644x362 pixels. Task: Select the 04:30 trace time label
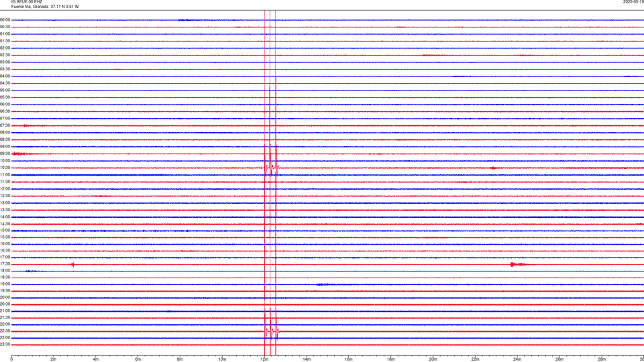[5, 83]
